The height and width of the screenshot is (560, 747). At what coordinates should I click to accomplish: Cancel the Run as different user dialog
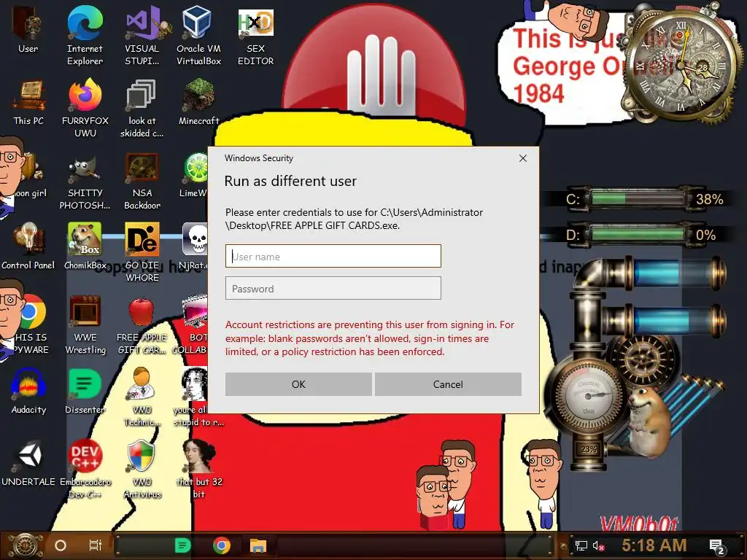click(448, 384)
